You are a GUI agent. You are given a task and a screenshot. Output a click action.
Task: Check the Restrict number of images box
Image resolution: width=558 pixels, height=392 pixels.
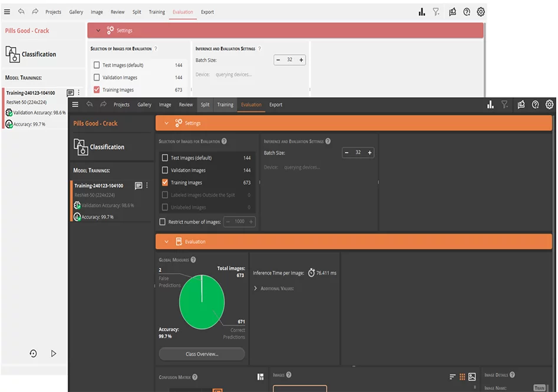(x=163, y=222)
